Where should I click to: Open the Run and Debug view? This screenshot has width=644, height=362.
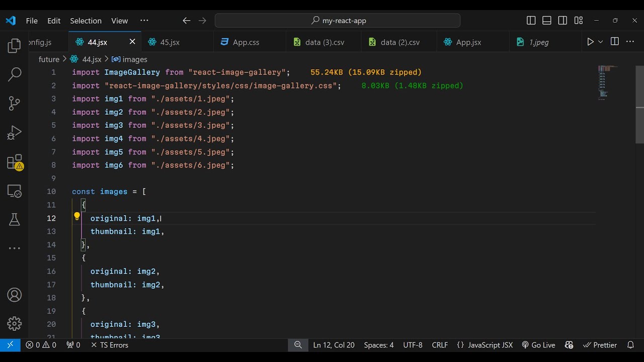point(15,133)
